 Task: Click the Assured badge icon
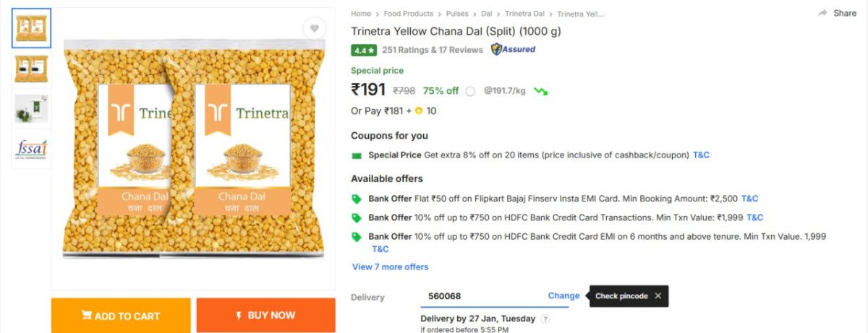click(513, 50)
